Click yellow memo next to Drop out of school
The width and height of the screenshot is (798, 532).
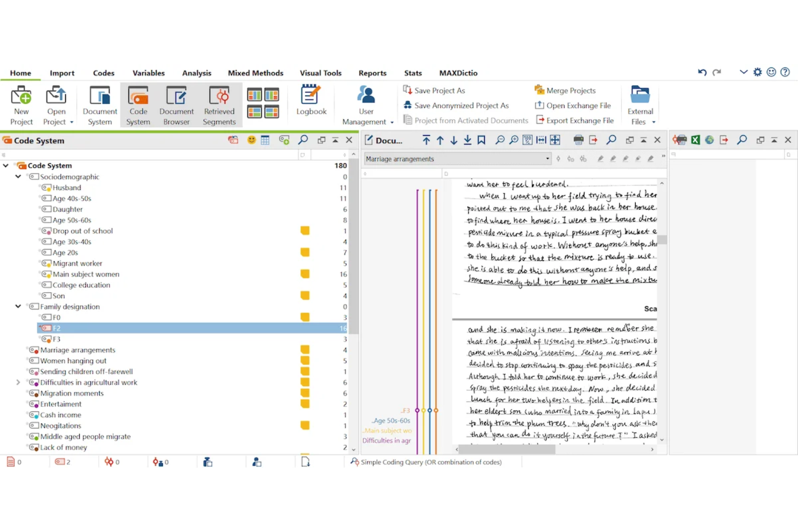(x=305, y=231)
